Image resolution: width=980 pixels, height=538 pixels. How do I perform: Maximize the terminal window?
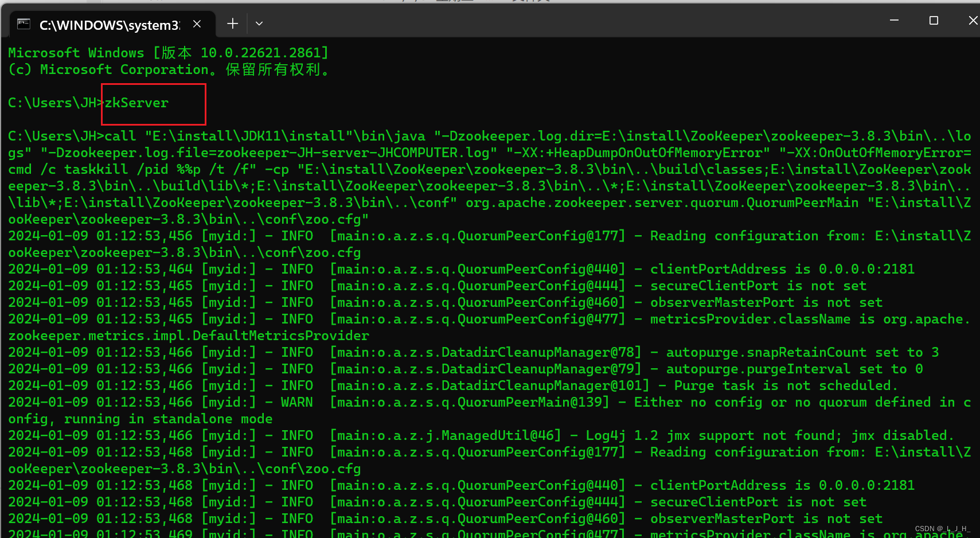click(933, 20)
